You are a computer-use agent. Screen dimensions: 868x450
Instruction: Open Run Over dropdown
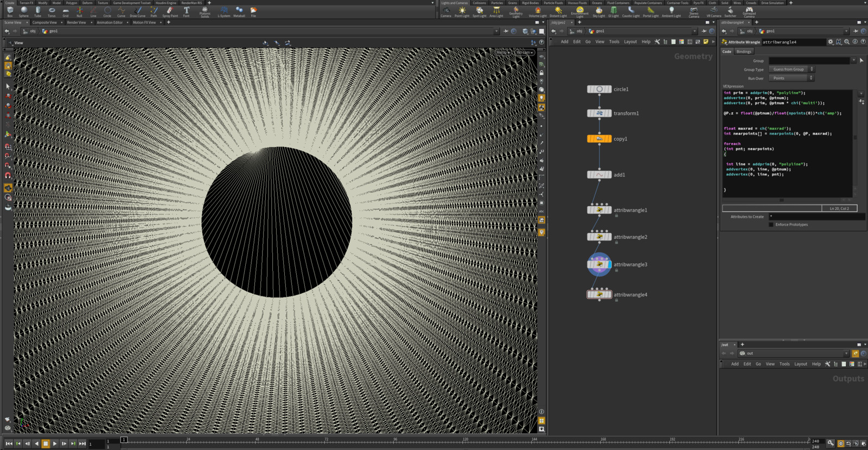pos(792,78)
